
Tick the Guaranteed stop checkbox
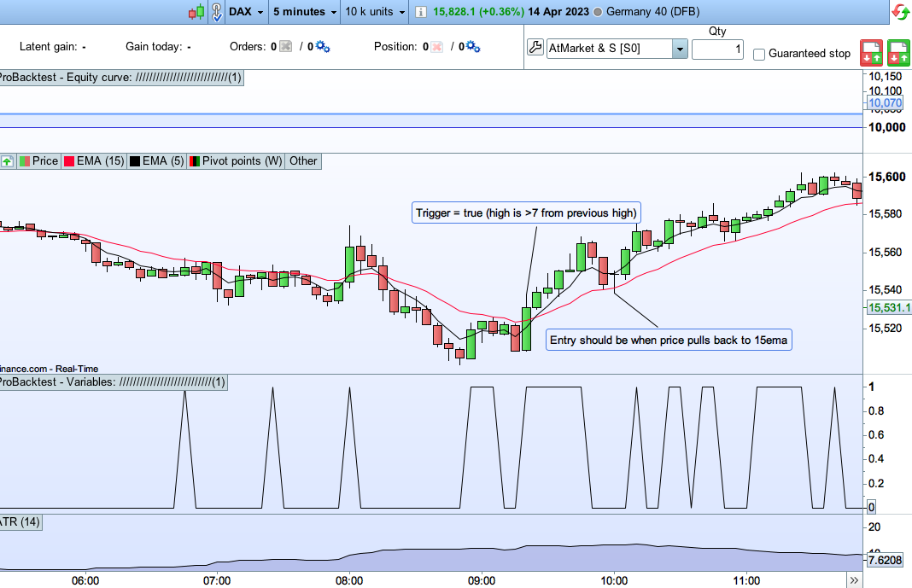point(759,54)
